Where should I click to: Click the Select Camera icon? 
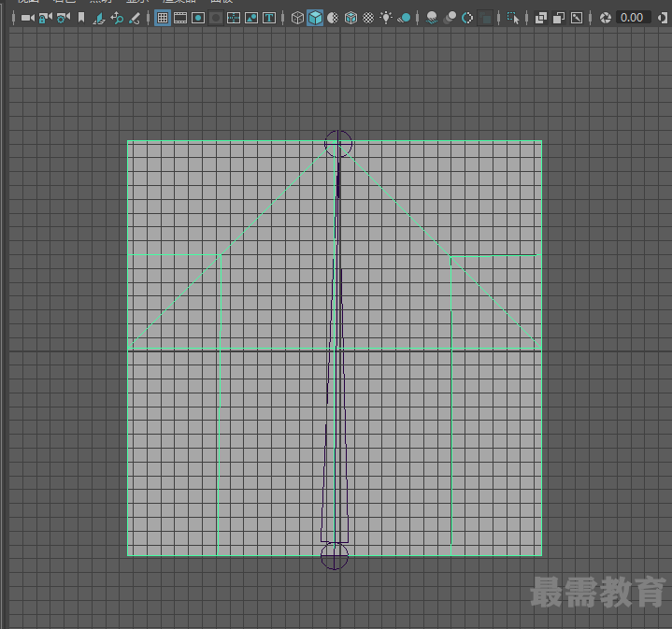(28, 18)
